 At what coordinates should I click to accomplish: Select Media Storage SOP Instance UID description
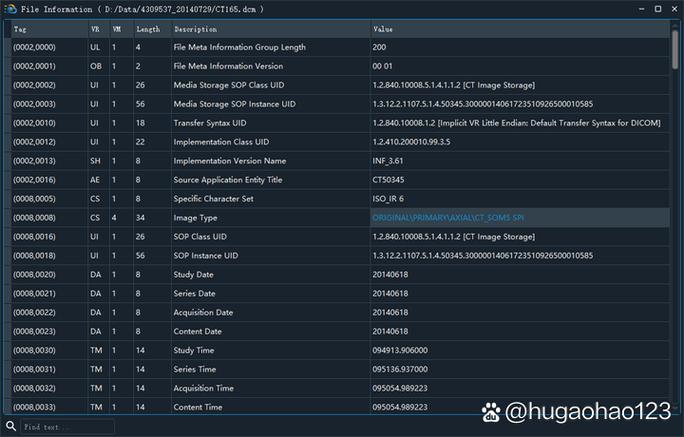click(234, 104)
